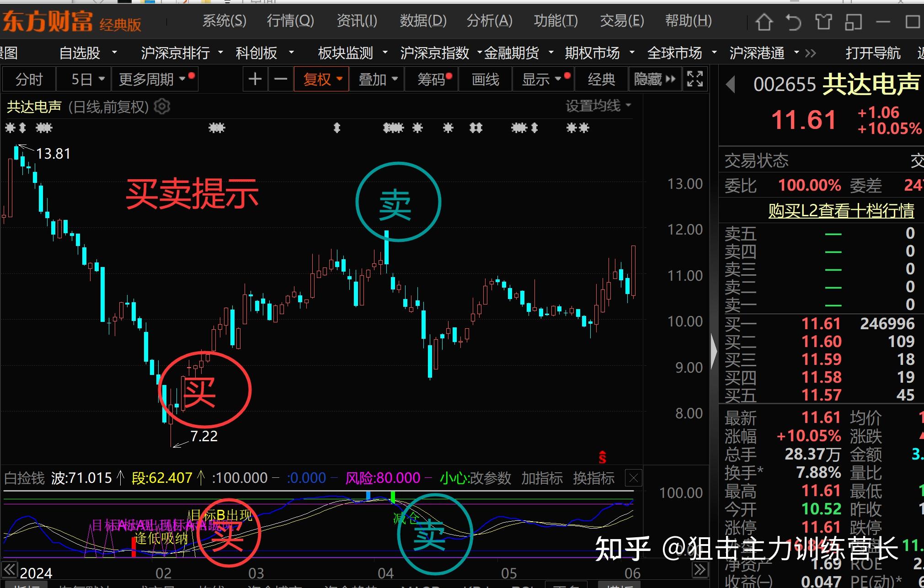Screen dimensions: 924x588
Task: Click 今开 10.52 value
Action: pos(822,509)
